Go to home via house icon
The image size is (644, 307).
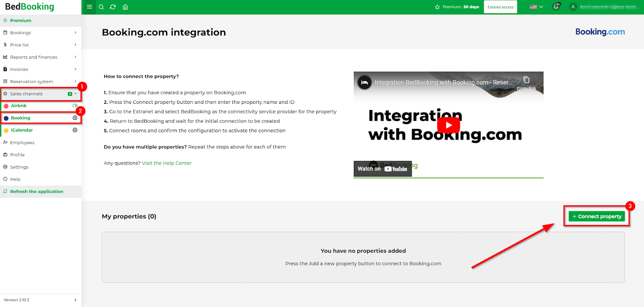click(x=125, y=7)
